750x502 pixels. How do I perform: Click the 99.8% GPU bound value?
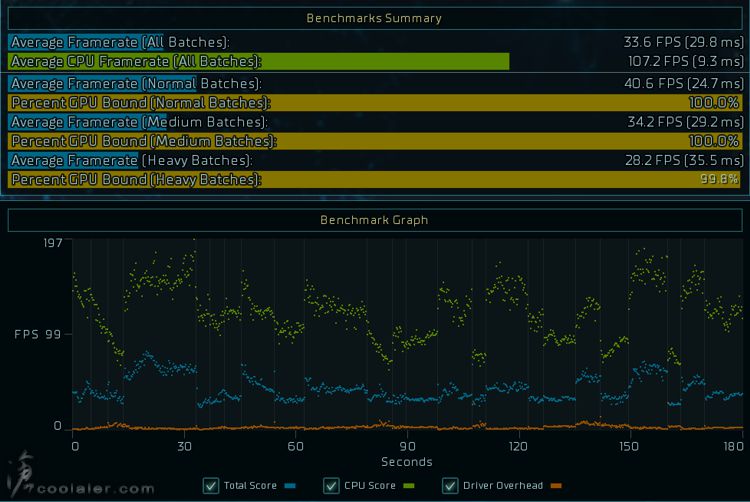tap(719, 179)
